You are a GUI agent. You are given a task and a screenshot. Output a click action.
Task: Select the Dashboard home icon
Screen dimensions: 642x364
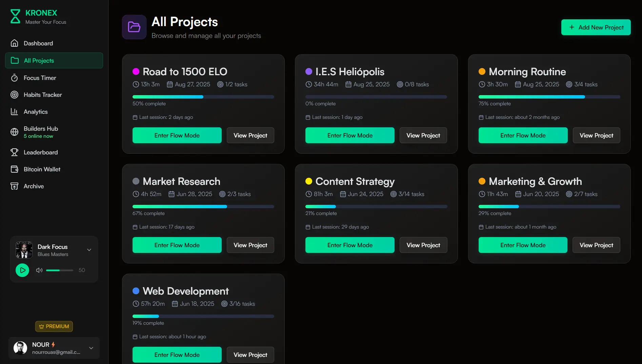pos(14,43)
